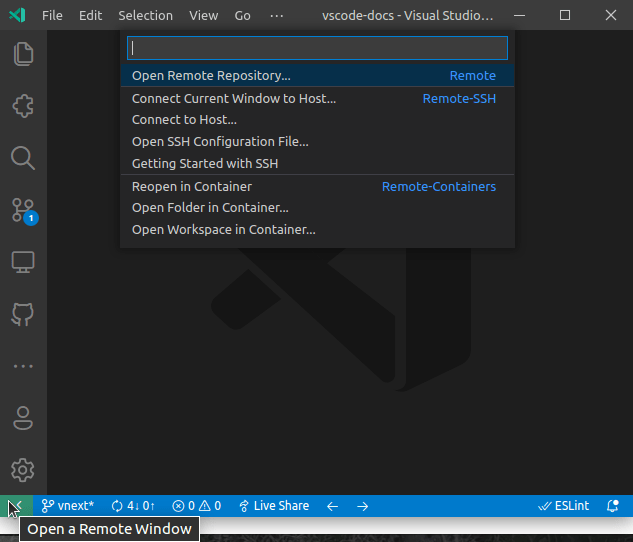This screenshot has height=542, width=633.
Task: Open the Selection menu
Action: click(x=145, y=16)
